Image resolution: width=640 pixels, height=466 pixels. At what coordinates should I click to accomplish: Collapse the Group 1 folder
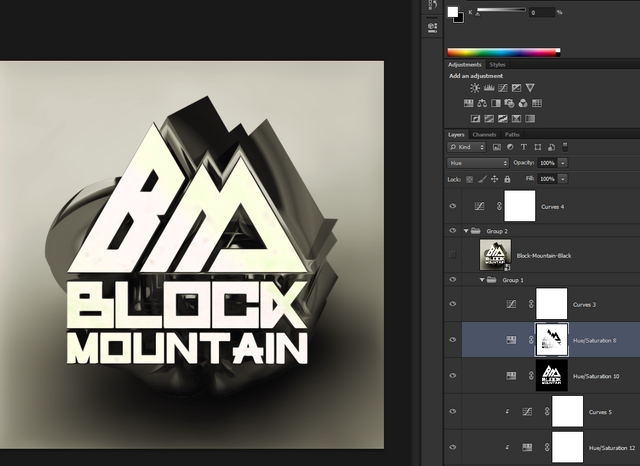pos(482,280)
